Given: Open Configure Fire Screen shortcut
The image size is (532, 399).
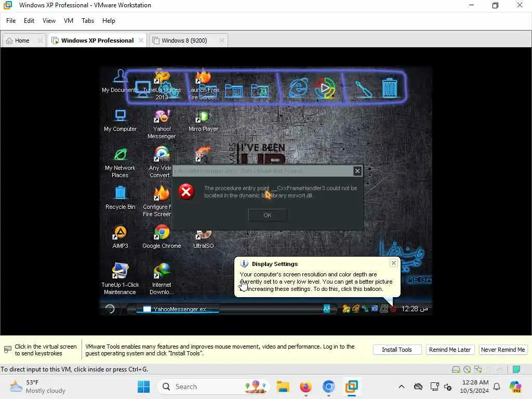Looking at the screenshot, I should [158, 201].
